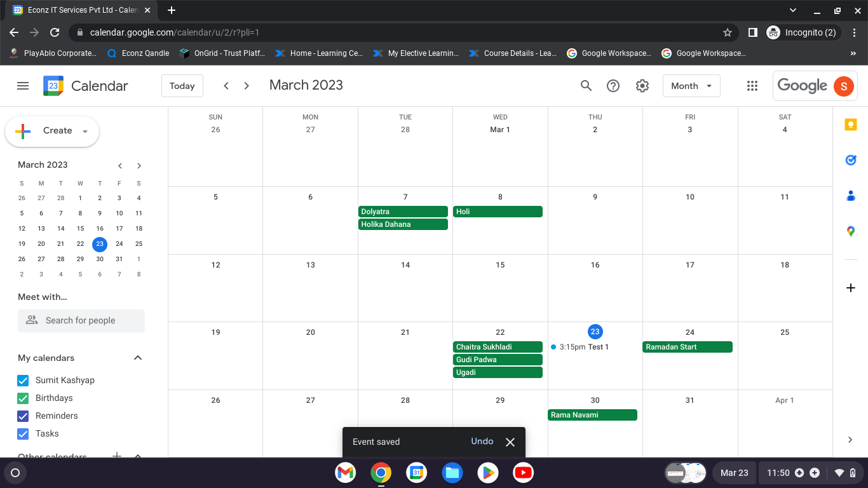Open Google Keep side panel
Screen dimensions: 868x488
pos(851,125)
